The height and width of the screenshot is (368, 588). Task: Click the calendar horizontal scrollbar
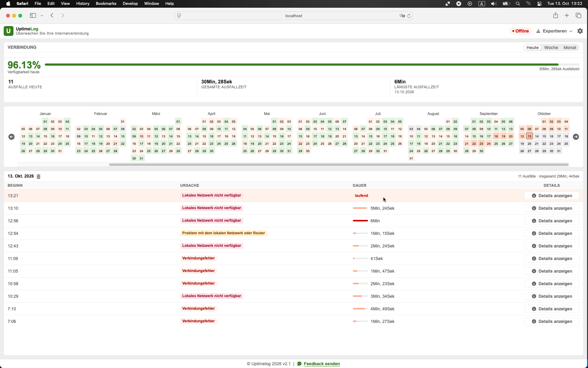339,165
